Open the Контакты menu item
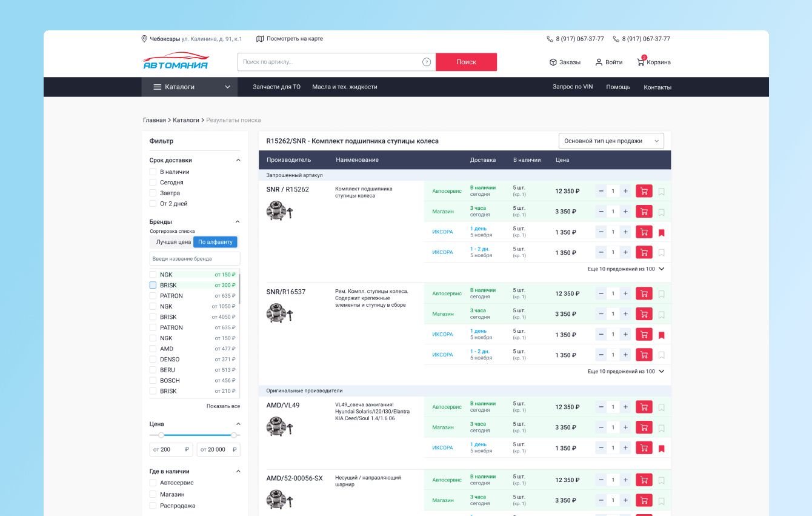This screenshot has width=812, height=516. coord(657,87)
